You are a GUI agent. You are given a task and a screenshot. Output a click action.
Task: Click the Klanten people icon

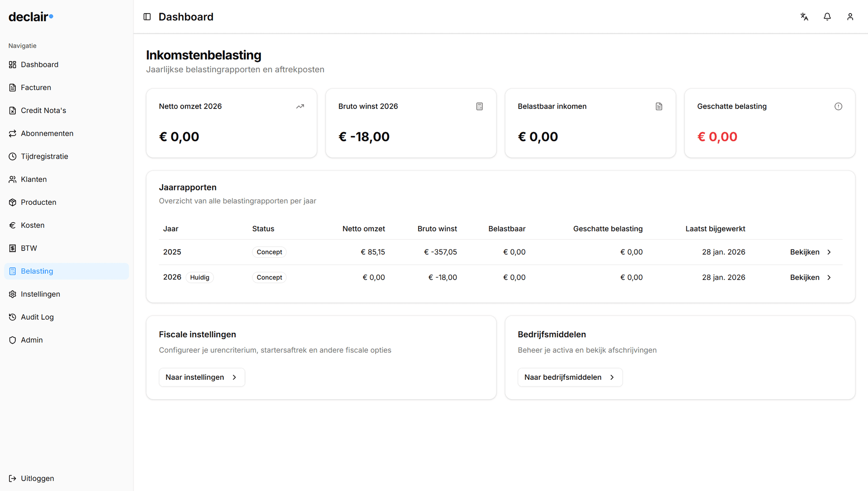[13, 179]
